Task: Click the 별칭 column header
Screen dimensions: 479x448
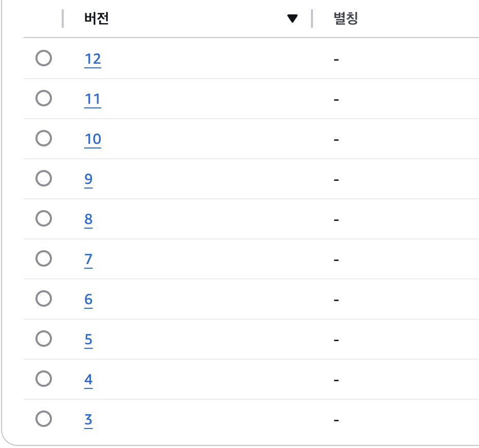Action: (x=345, y=19)
